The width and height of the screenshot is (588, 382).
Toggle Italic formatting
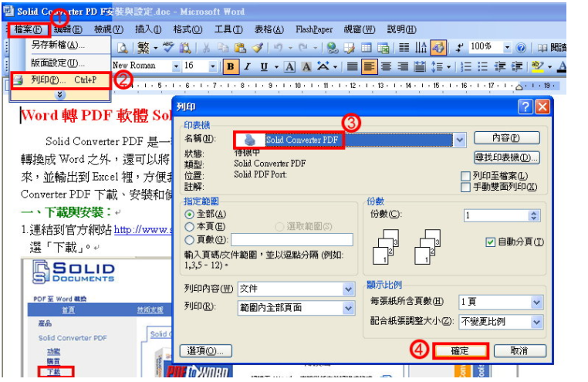coord(247,66)
